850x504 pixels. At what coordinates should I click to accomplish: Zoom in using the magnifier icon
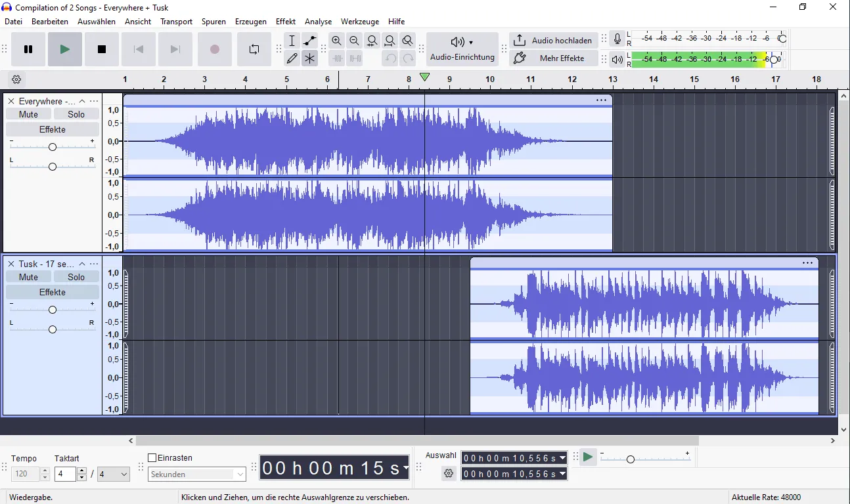337,40
